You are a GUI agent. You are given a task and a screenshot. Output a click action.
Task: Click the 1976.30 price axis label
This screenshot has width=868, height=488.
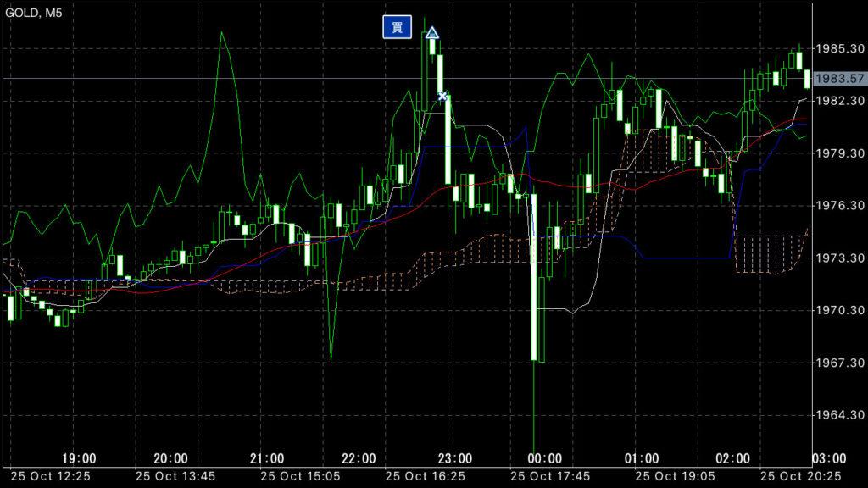(840, 205)
